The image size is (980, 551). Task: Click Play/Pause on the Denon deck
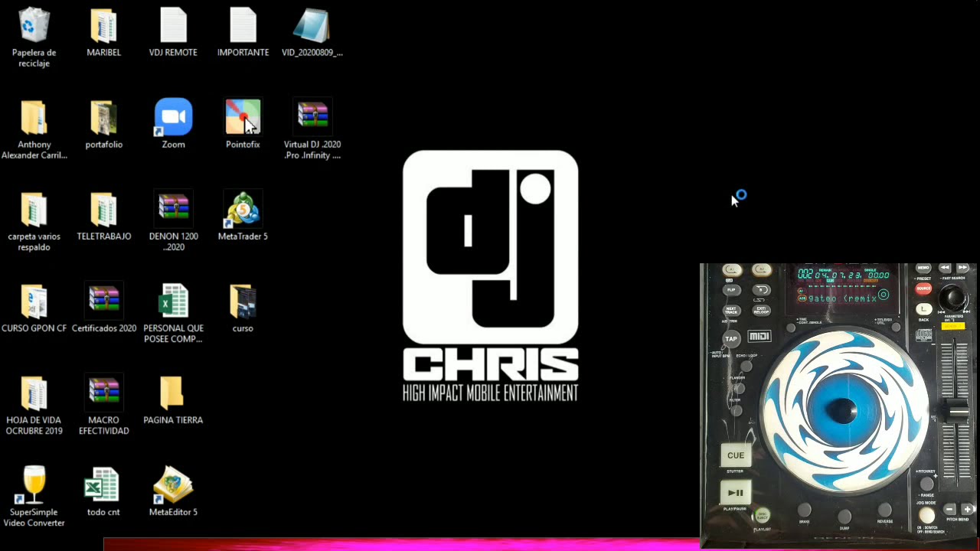(735, 493)
